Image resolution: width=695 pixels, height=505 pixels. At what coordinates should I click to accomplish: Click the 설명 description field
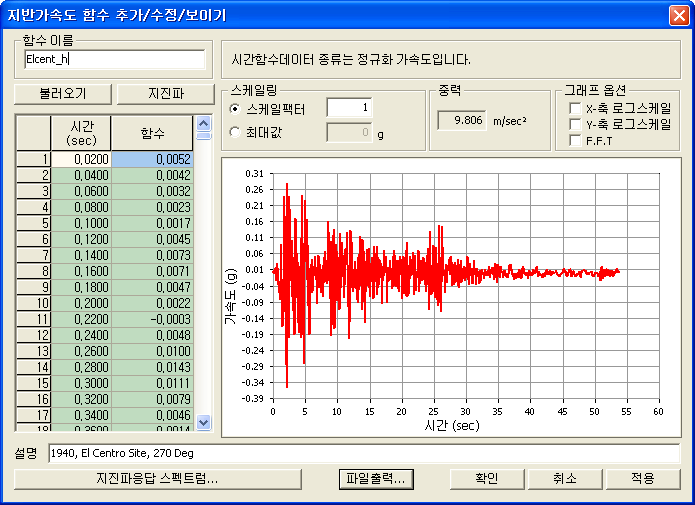point(364,454)
